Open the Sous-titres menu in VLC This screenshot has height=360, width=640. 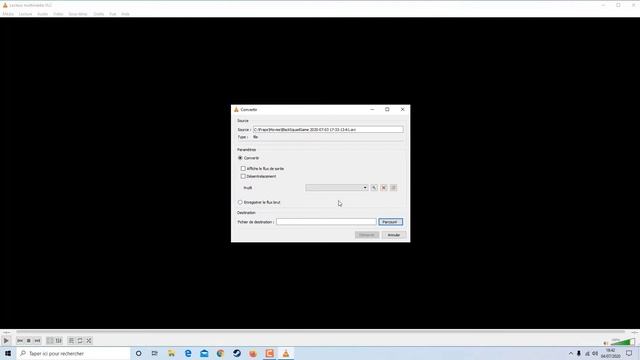coord(78,14)
